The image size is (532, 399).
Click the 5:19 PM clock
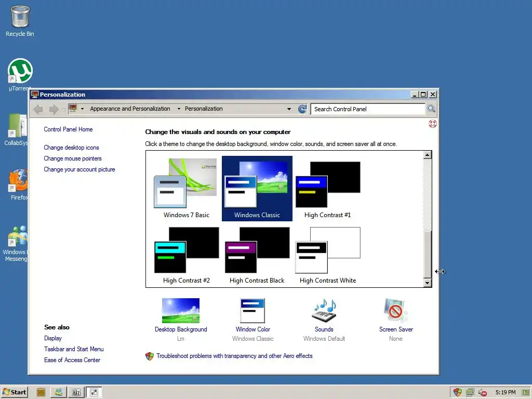click(x=505, y=393)
